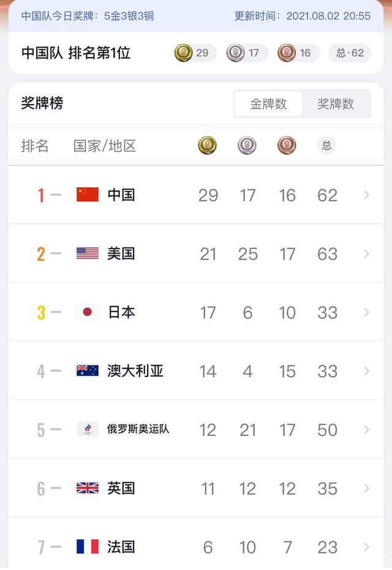This screenshot has height=570, width=392.
Task: Select the silver medal column header icon
Action: pos(247,145)
